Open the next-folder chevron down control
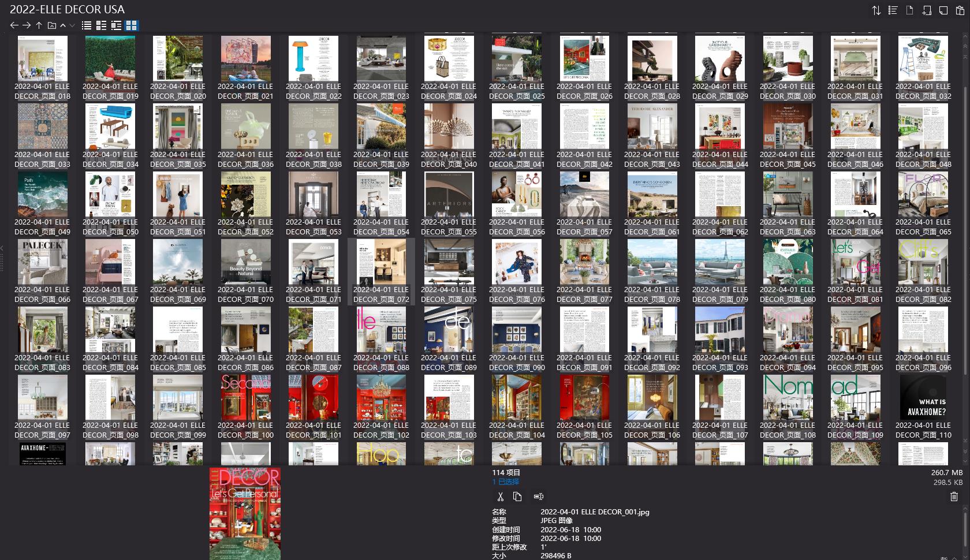 [x=72, y=25]
